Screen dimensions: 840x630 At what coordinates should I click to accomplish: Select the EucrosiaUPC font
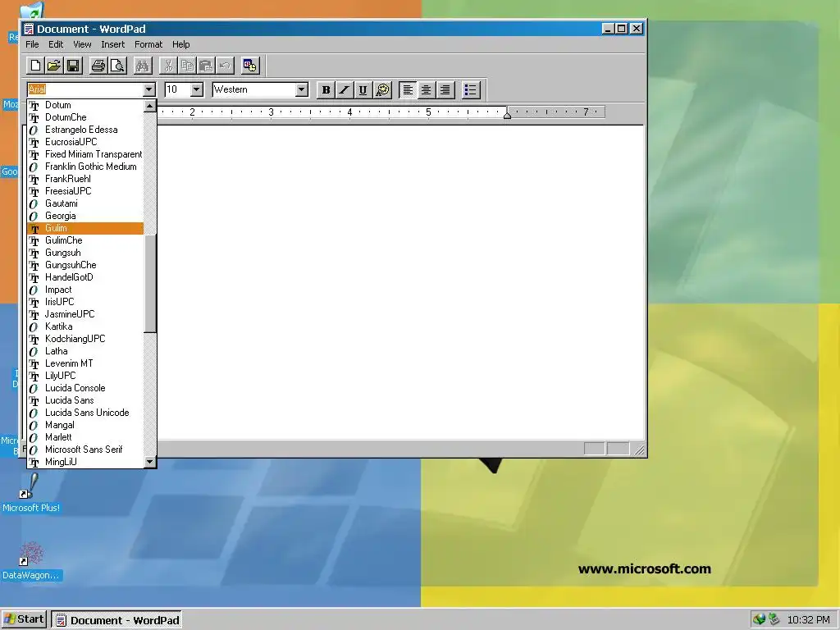pos(85,142)
